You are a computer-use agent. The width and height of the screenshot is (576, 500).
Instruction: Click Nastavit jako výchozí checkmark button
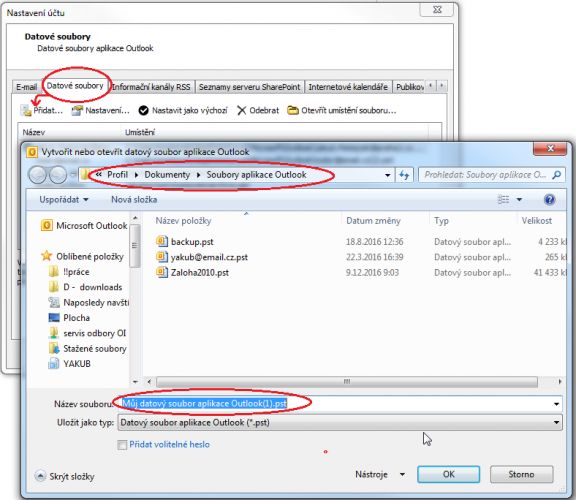(x=143, y=110)
